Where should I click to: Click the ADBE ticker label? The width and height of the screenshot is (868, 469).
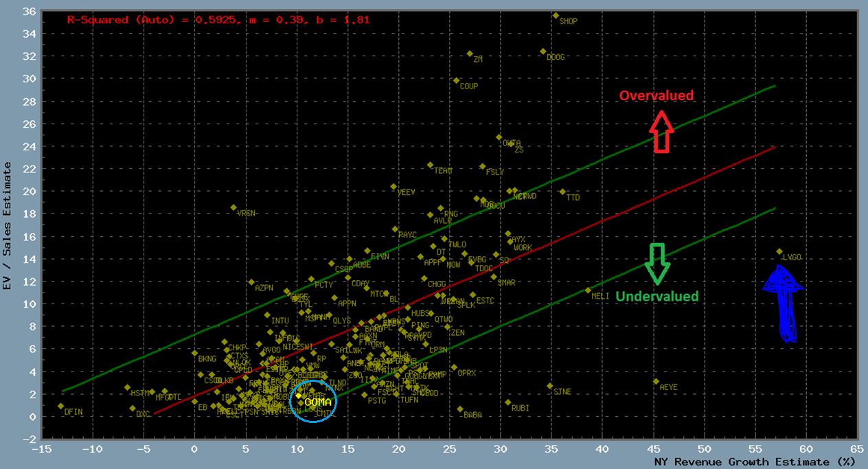tap(362, 265)
